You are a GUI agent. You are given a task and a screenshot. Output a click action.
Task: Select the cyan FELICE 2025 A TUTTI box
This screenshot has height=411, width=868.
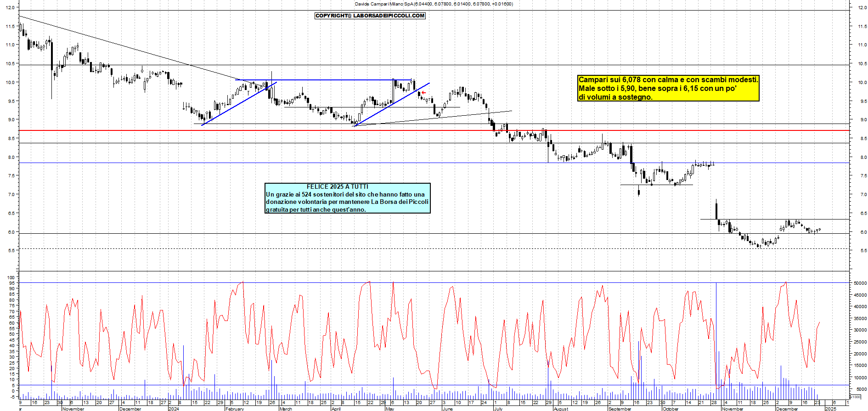[348, 198]
